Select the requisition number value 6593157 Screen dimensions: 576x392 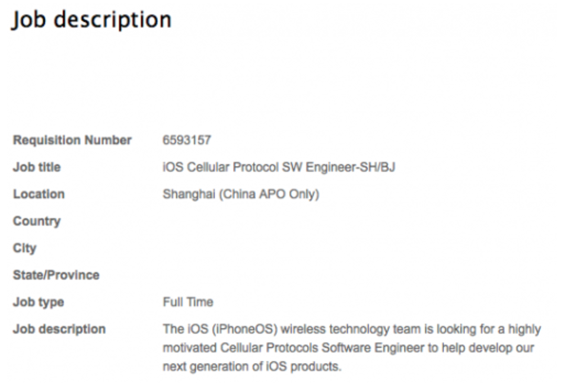(187, 140)
